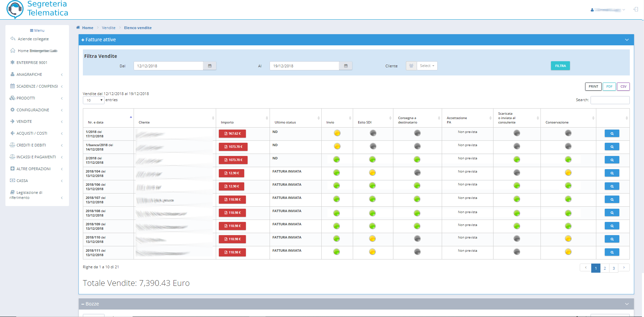Screen dimensions: 644x317
Task: Go to page 2 of the table
Action: click(605, 268)
